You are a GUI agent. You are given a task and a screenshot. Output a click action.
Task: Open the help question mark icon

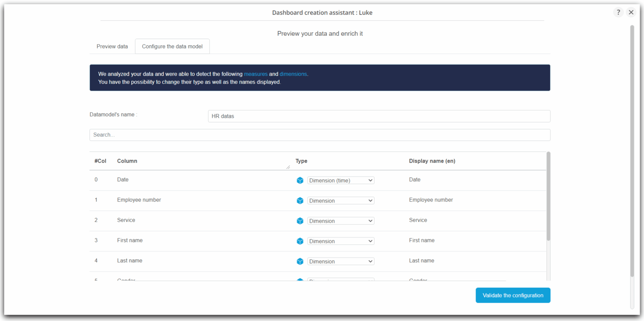point(618,12)
